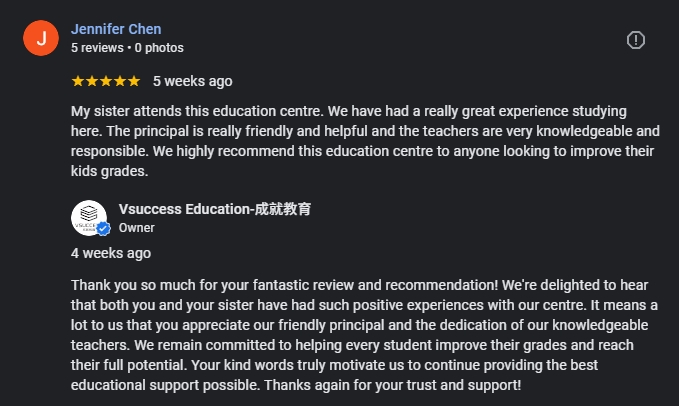The width and height of the screenshot is (679, 406).
Task: Click the orange J profile avatar
Action: [41, 38]
